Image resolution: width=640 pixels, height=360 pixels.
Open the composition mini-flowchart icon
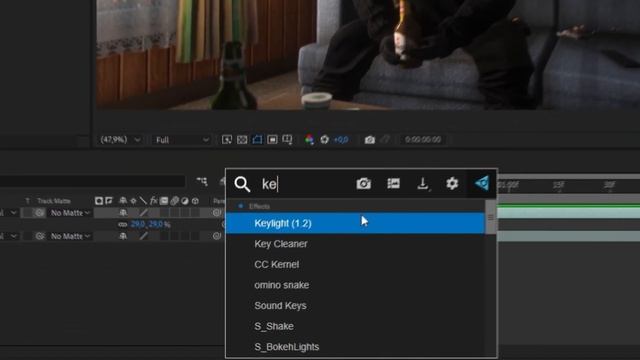click(202, 181)
